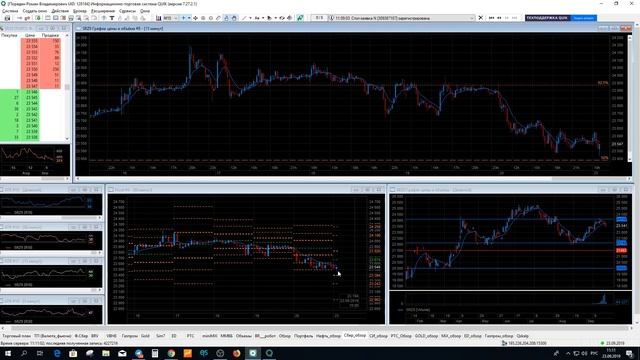The image size is (640, 360).
Task: Switch to the РТС tab
Action: point(190,336)
